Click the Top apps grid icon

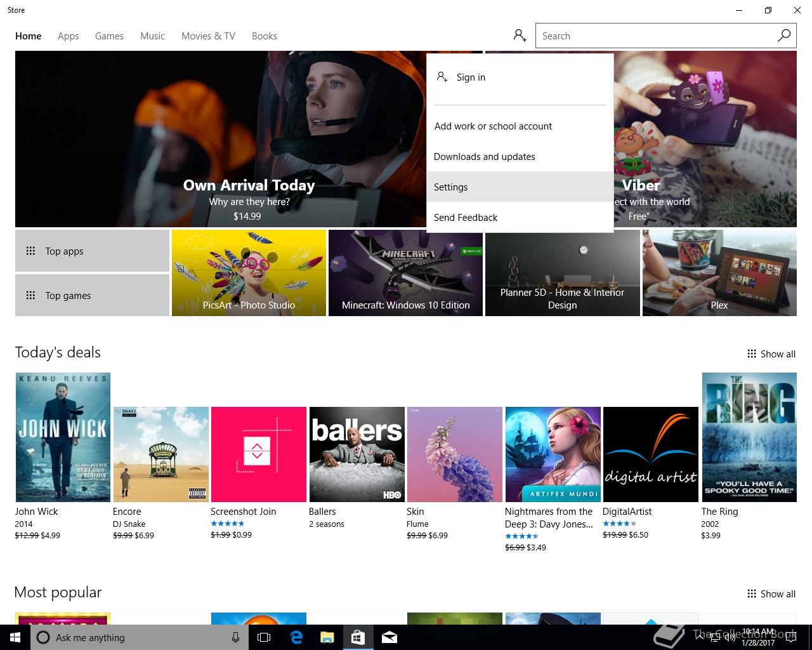point(30,251)
